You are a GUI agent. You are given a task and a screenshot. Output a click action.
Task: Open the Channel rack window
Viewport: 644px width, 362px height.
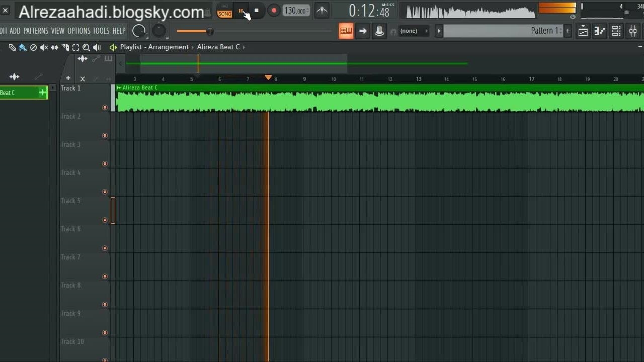[616, 31]
